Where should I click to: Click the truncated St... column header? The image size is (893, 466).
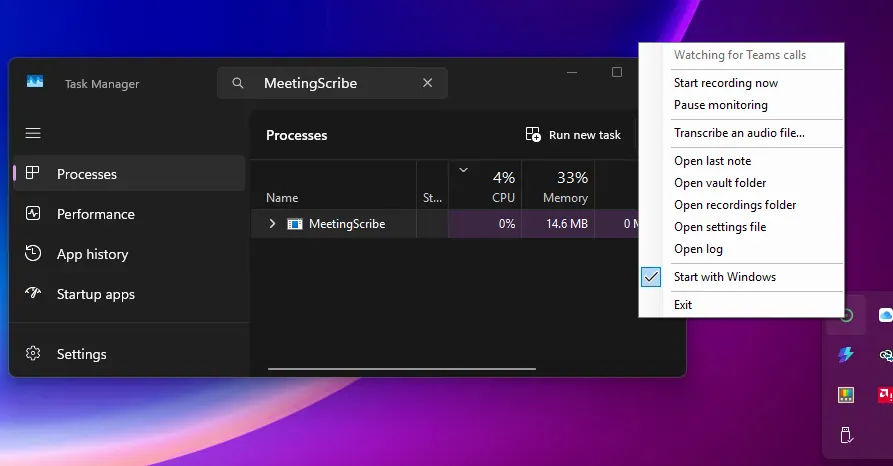click(x=432, y=198)
